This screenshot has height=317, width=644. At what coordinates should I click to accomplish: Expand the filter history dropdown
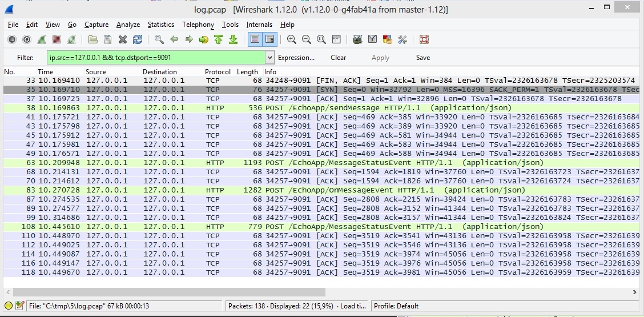pos(270,58)
